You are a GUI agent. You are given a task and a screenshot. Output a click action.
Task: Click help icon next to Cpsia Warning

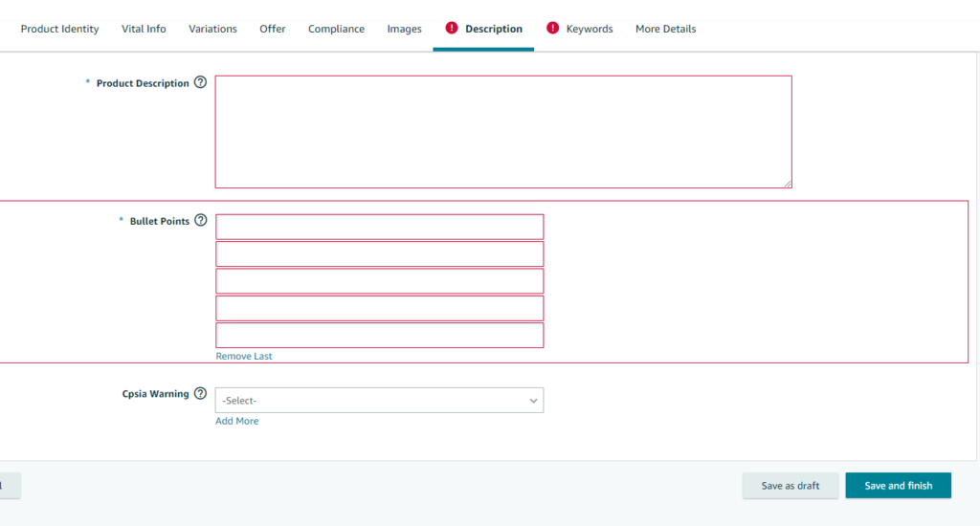click(x=200, y=393)
